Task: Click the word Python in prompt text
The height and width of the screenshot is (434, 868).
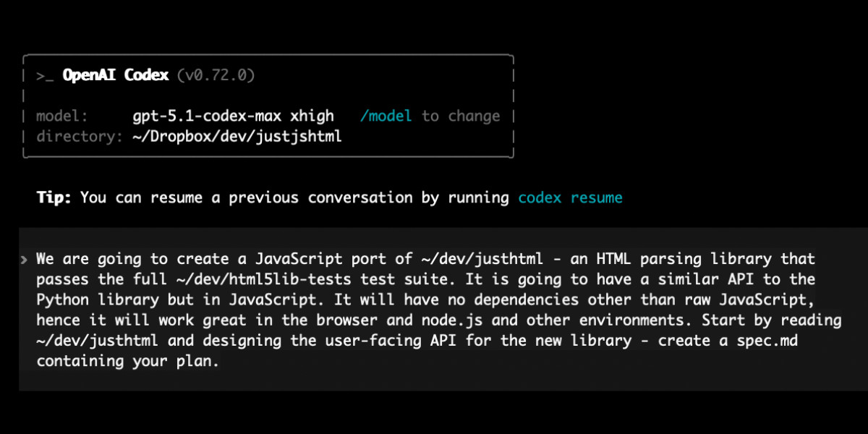Action: click(x=61, y=300)
